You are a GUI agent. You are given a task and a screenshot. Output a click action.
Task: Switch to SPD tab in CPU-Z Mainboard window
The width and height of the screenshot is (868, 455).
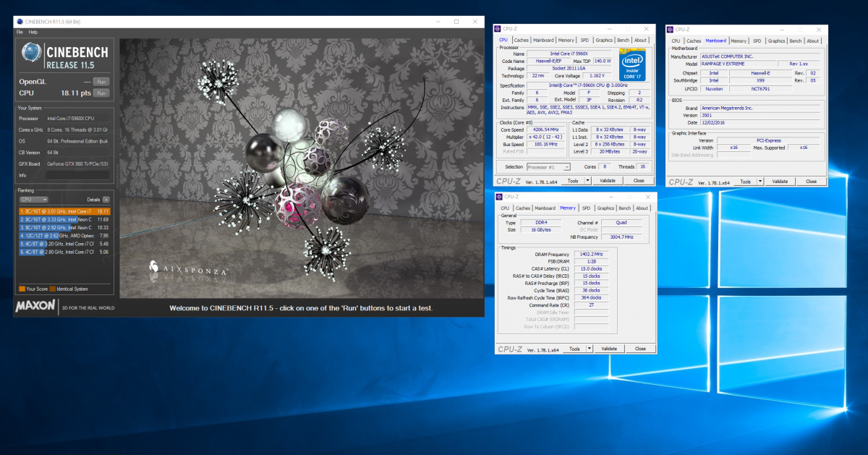pos(757,41)
